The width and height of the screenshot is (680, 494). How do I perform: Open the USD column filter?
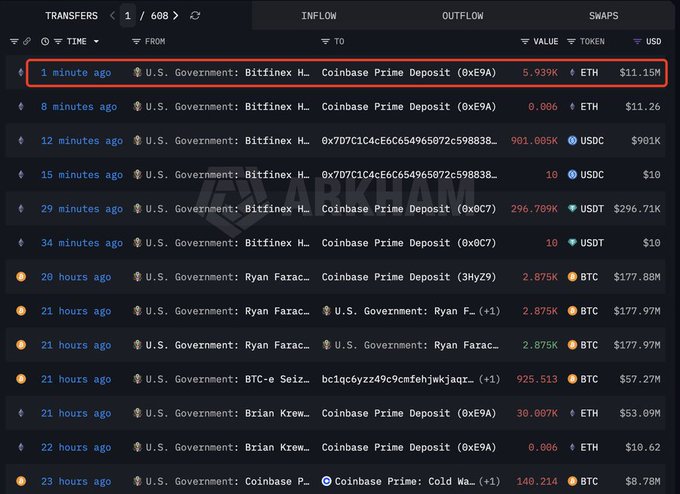pos(637,41)
